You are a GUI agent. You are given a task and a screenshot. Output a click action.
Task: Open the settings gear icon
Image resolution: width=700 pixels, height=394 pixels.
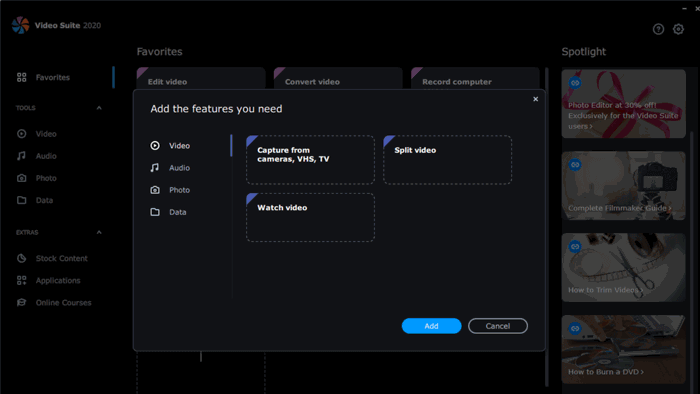point(678,29)
